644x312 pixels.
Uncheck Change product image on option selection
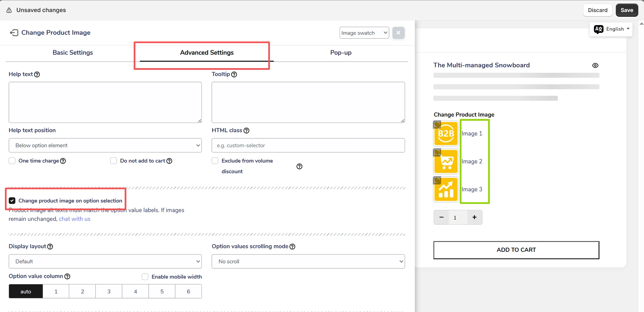pos(12,201)
